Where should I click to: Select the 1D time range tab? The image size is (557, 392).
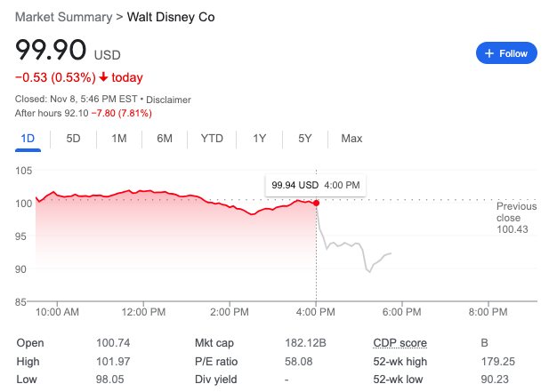coord(28,139)
